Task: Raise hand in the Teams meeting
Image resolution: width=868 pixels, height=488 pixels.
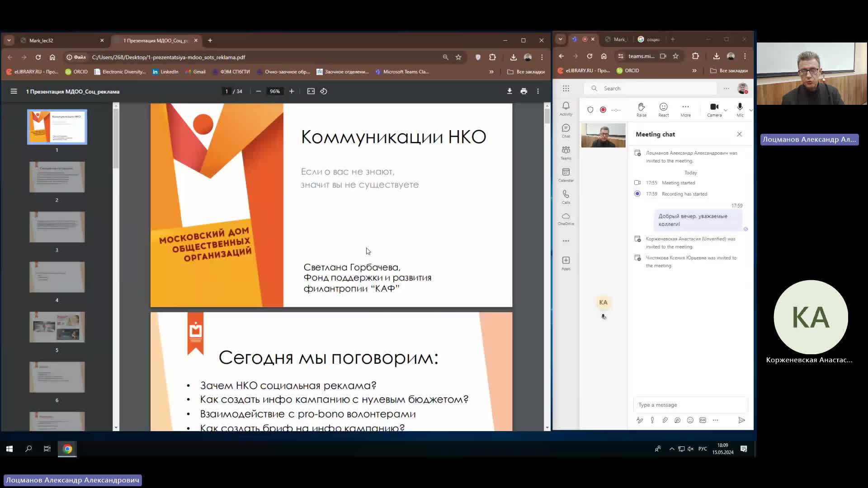Action: click(x=642, y=110)
